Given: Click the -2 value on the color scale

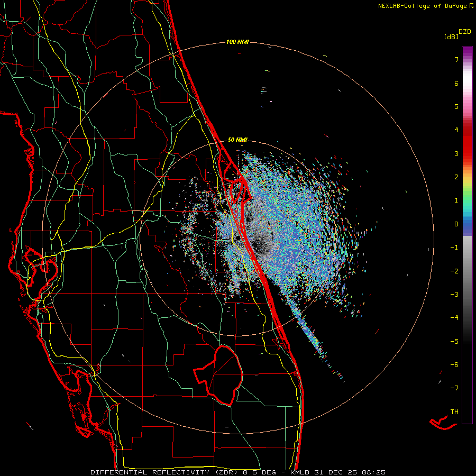Looking at the screenshot, I should [x=454, y=271].
